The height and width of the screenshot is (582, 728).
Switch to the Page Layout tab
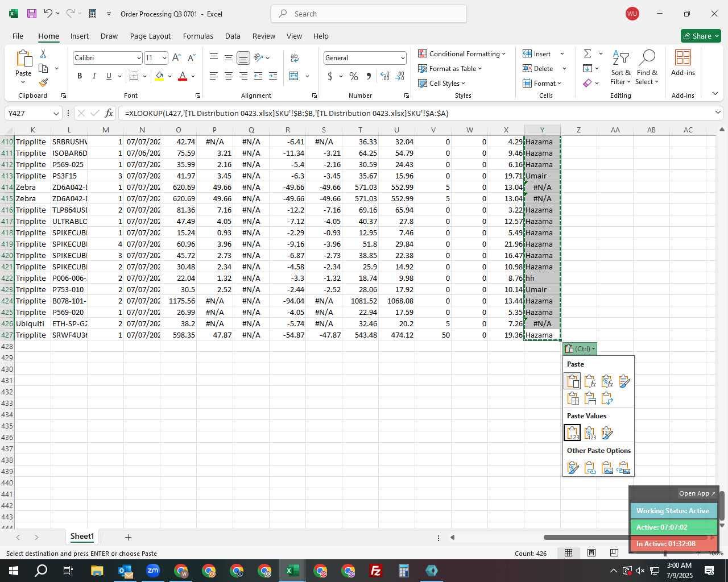pos(150,36)
